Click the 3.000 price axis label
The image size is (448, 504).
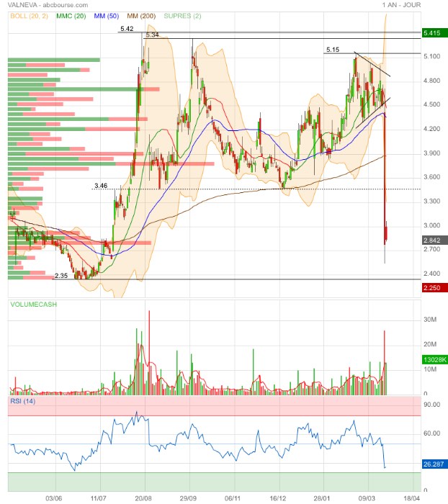432,225
